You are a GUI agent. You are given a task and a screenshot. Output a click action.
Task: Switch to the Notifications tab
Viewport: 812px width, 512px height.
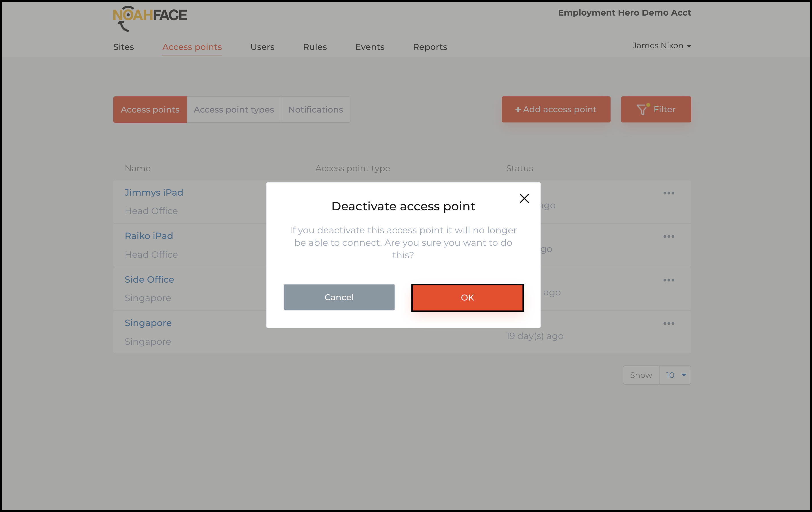[315, 110]
